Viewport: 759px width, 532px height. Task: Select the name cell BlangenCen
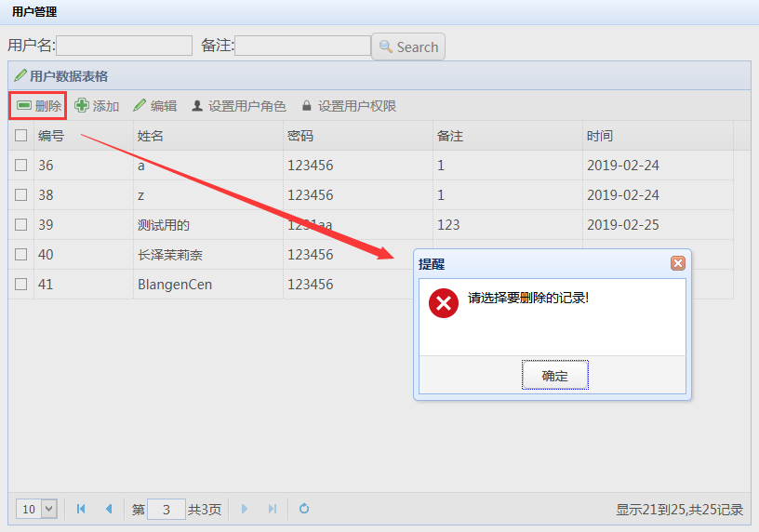click(x=175, y=285)
